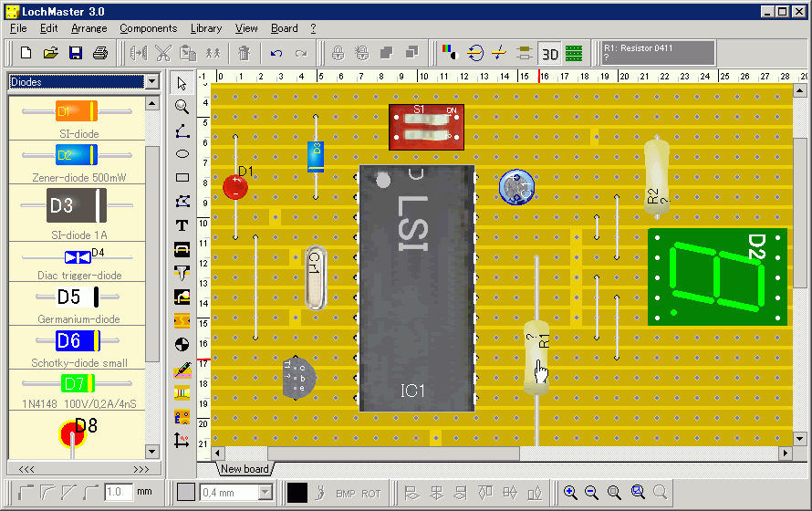Click the color settings icon in the toolbar

pos(450,52)
